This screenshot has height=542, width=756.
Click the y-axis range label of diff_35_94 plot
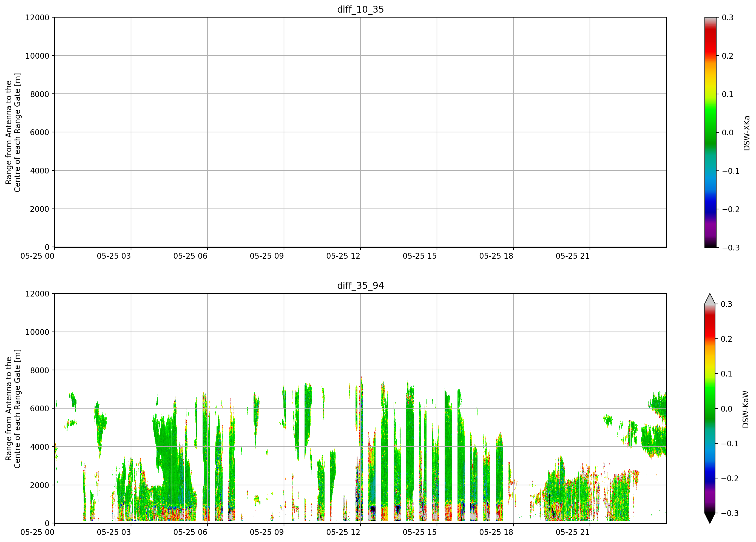point(13,408)
